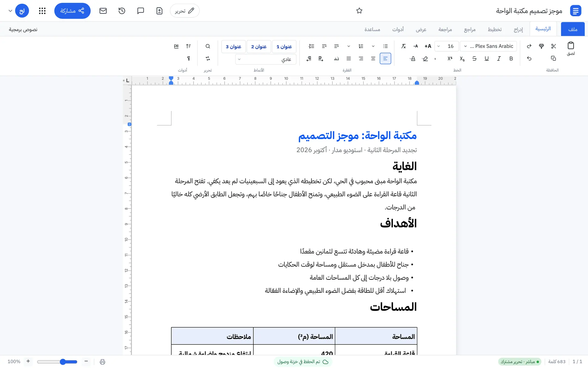Screen dimensions: 588x368
Task: Open the apps grid launcher
Action: pos(42,11)
